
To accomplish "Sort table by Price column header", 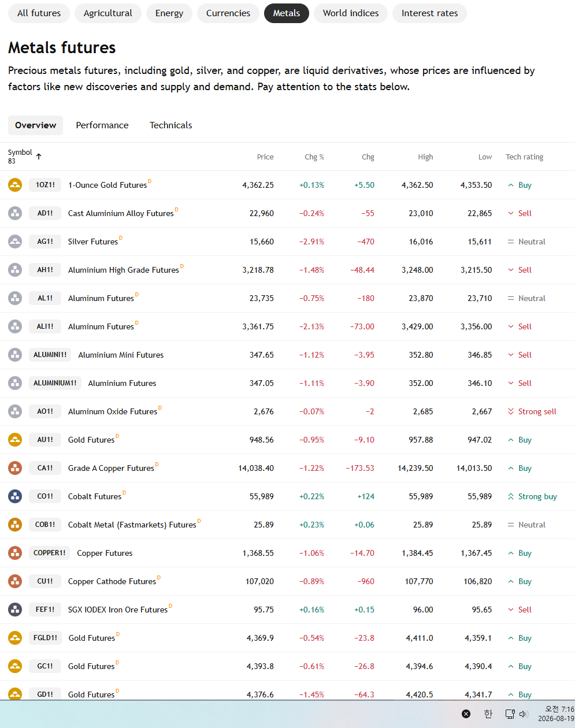I will click(265, 157).
